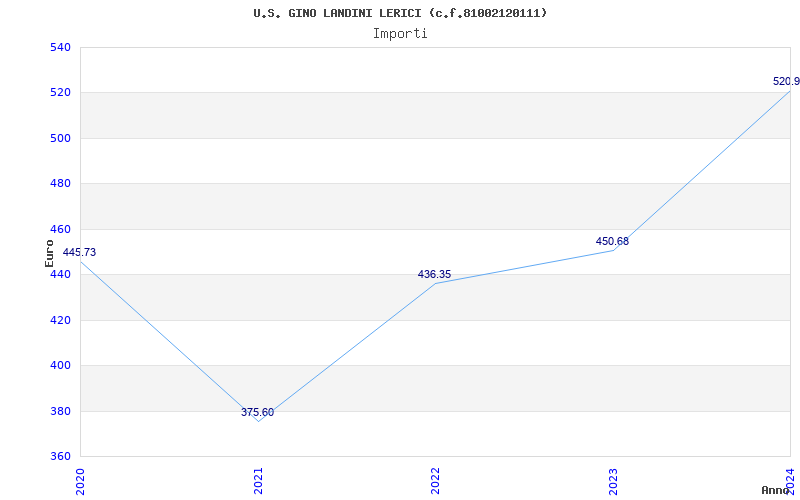Click the chart title U.S. GINO LANDINI LERICI
Viewport: 800px width, 500px height.
pos(400,13)
